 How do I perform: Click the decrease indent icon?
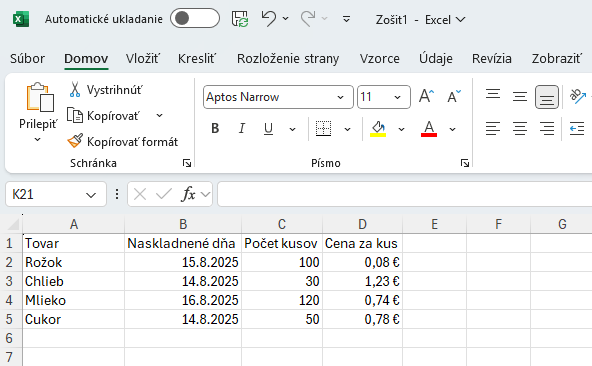pyautogui.click(x=577, y=129)
